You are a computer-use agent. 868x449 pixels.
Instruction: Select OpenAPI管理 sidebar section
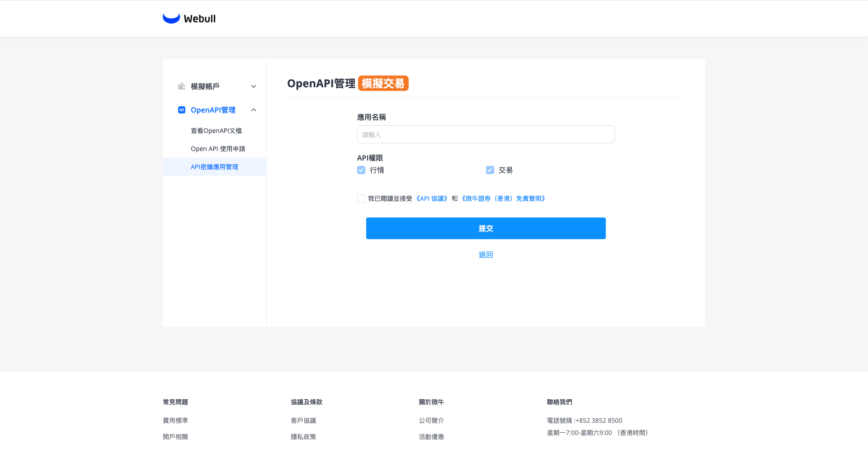214,110
